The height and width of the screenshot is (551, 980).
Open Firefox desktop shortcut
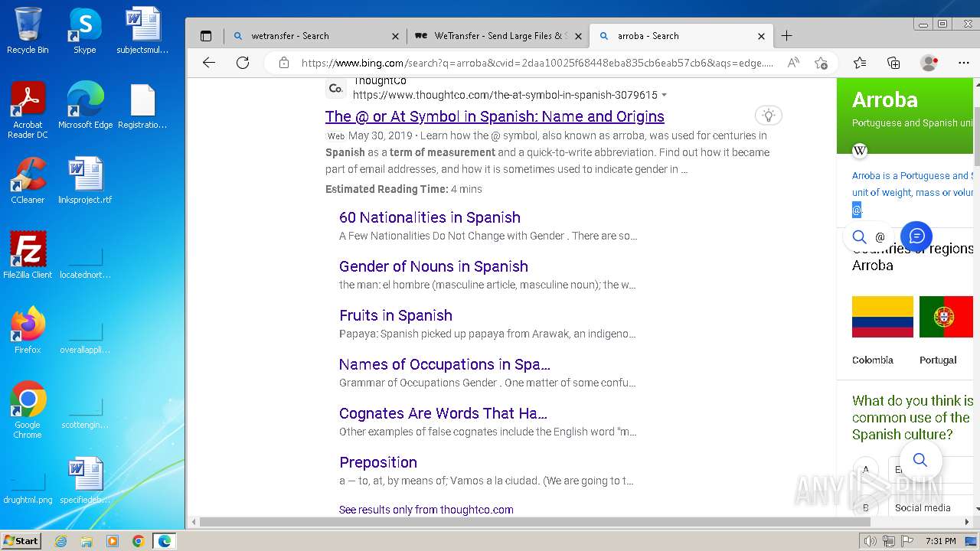(x=28, y=331)
